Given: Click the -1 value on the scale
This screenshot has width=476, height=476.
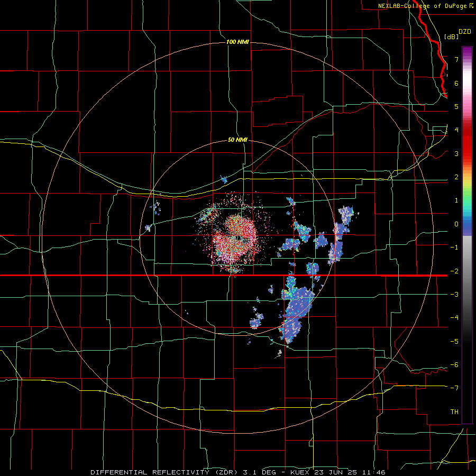Looking at the screenshot, I should (454, 248).
